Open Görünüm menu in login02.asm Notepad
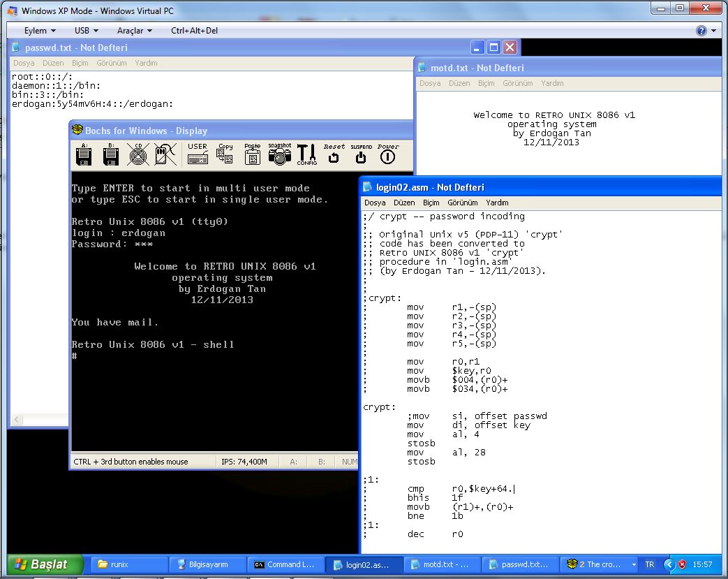 pyautogui.click(x=463, y=203)
